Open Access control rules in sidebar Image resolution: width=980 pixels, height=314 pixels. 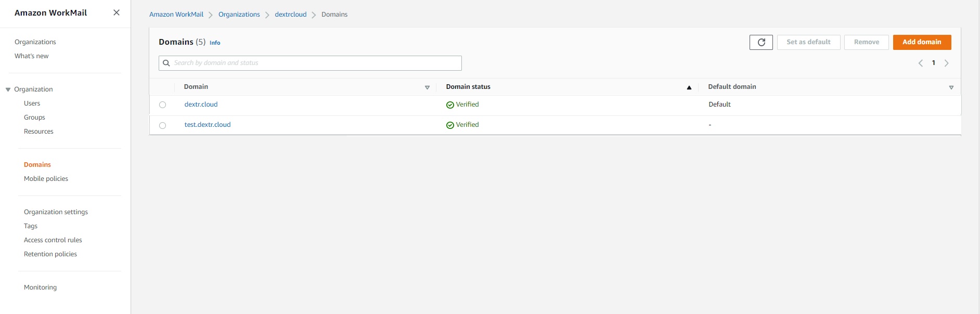point(53,240)
